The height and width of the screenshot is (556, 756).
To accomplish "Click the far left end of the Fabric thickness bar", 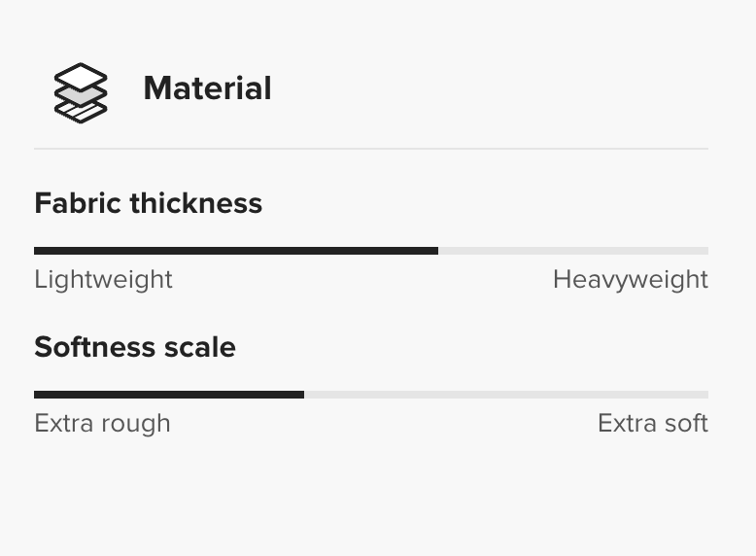I will click(36, 251).
